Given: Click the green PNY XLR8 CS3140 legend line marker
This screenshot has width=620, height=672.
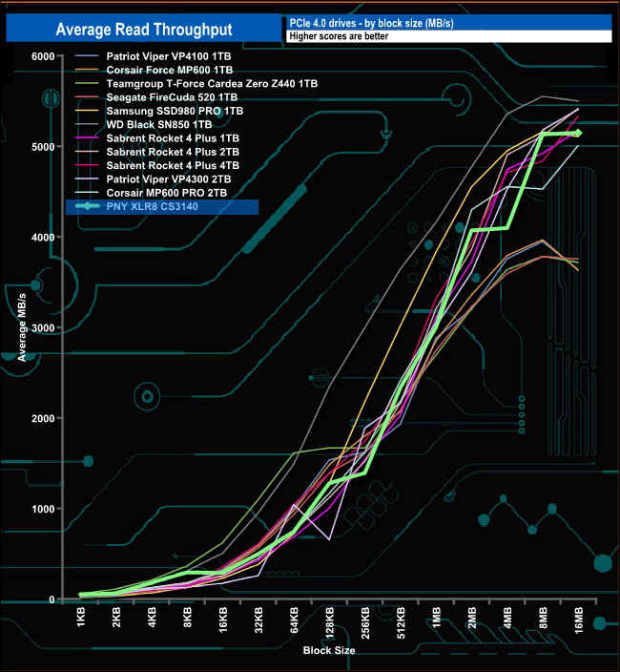Looking at the screenshot, I should 88,206.
